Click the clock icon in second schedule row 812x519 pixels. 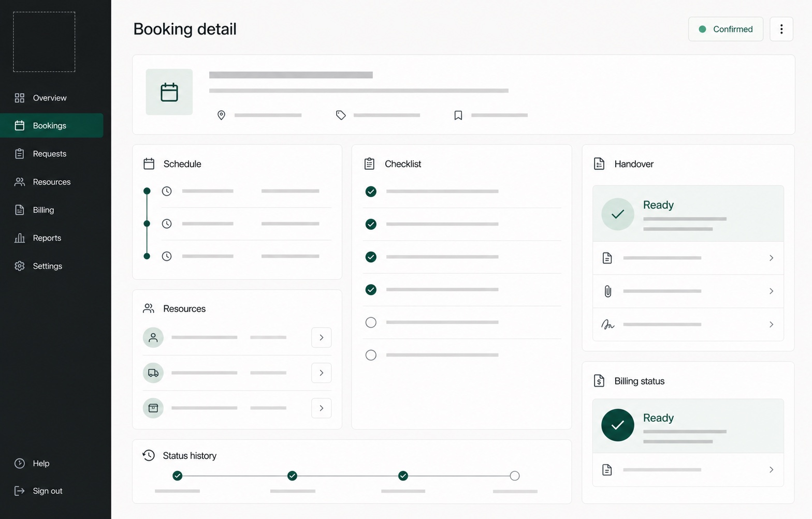167,224
